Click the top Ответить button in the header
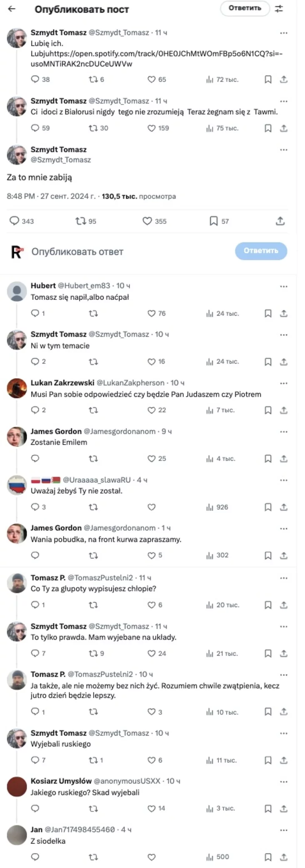 245,8
